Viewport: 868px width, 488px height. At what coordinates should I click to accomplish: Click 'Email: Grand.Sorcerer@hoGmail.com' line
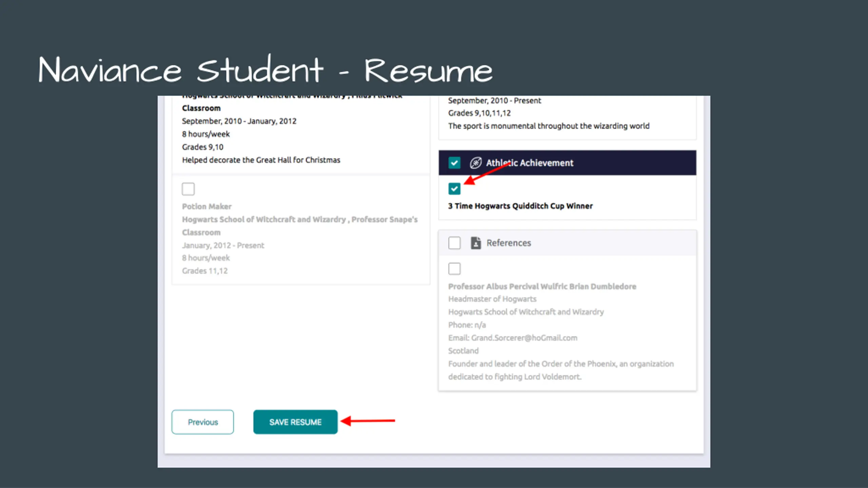click(x=513, y=338)
